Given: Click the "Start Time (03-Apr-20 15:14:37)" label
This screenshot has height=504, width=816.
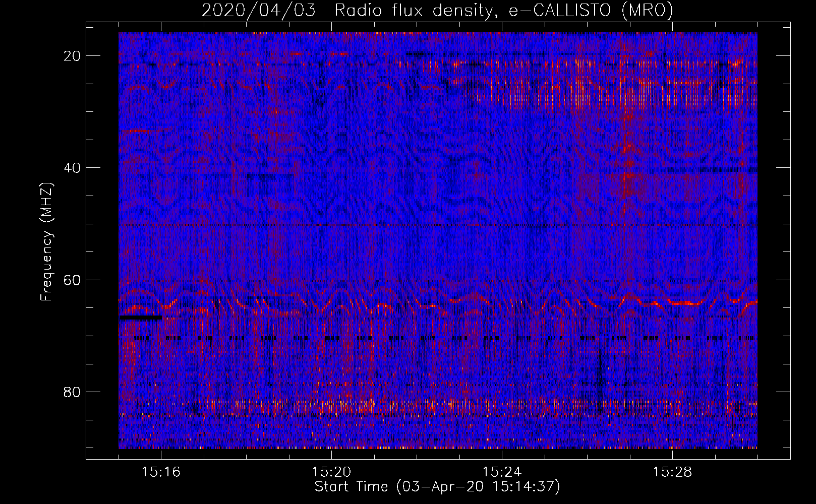Looking at the screenshot, I should pyautogui.click(x=437, y=487).
